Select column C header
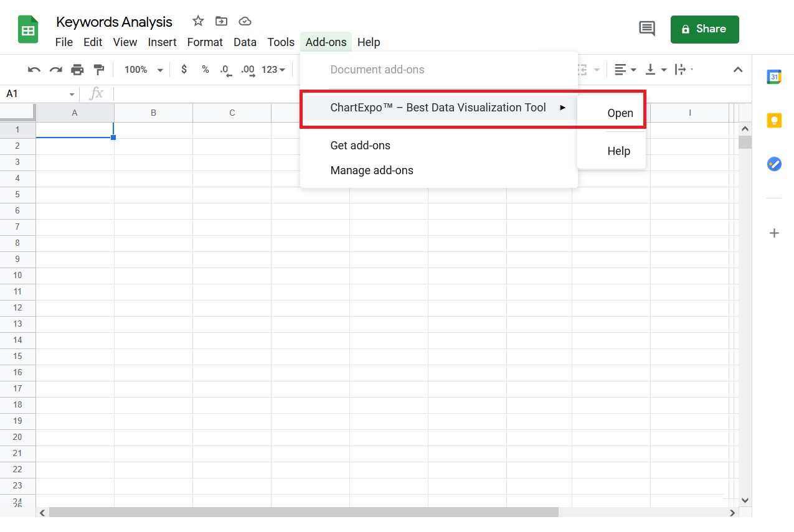The image size is (794, 532). click(x=232, y=113)
